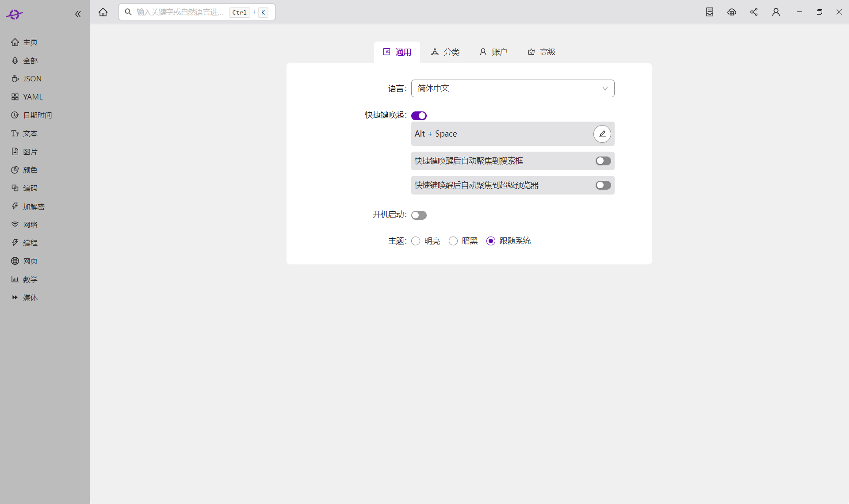Open the notes document icon in title bar

click(x=710, y=12)
